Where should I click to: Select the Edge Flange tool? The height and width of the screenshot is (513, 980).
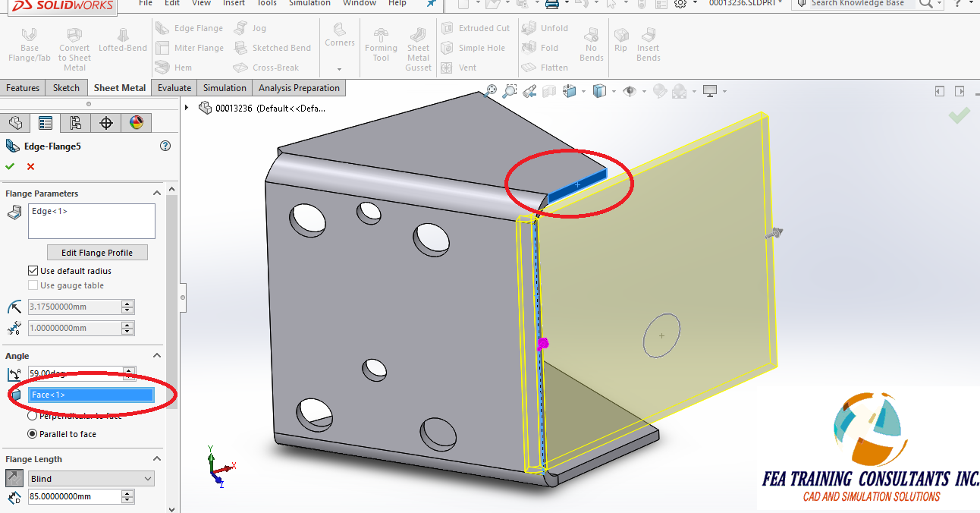click(x=190, y=28)
